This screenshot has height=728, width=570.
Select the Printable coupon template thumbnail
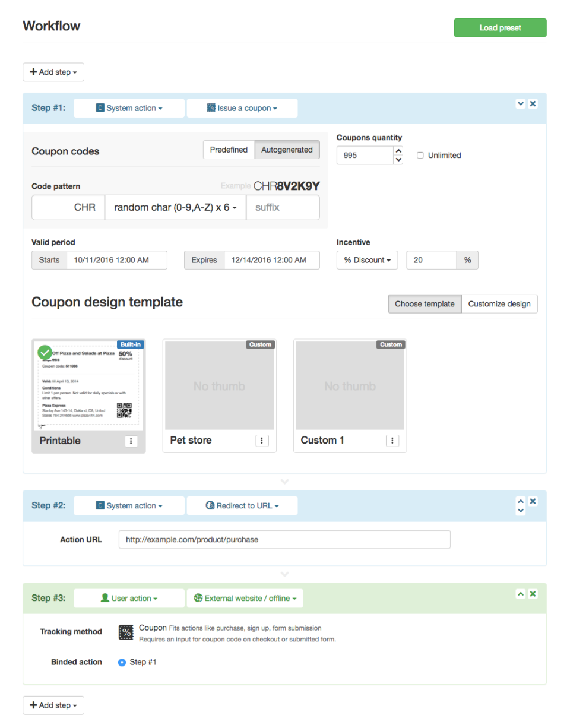point(88,385)
